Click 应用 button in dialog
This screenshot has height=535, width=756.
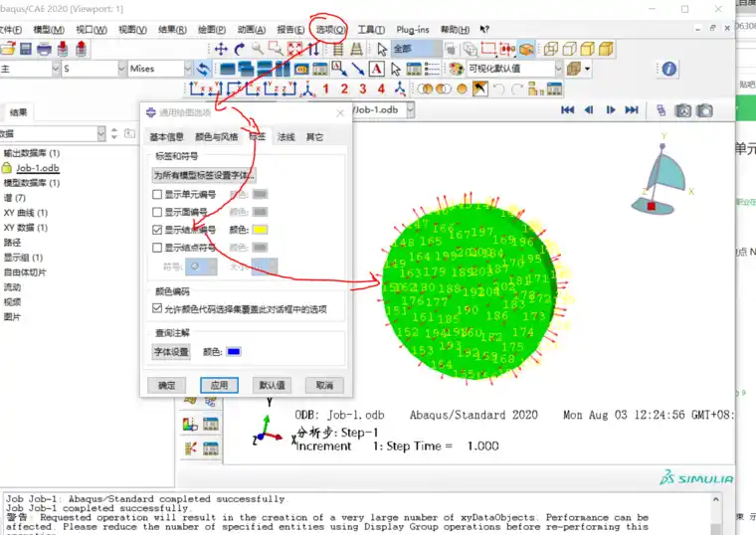pos(219,385)
